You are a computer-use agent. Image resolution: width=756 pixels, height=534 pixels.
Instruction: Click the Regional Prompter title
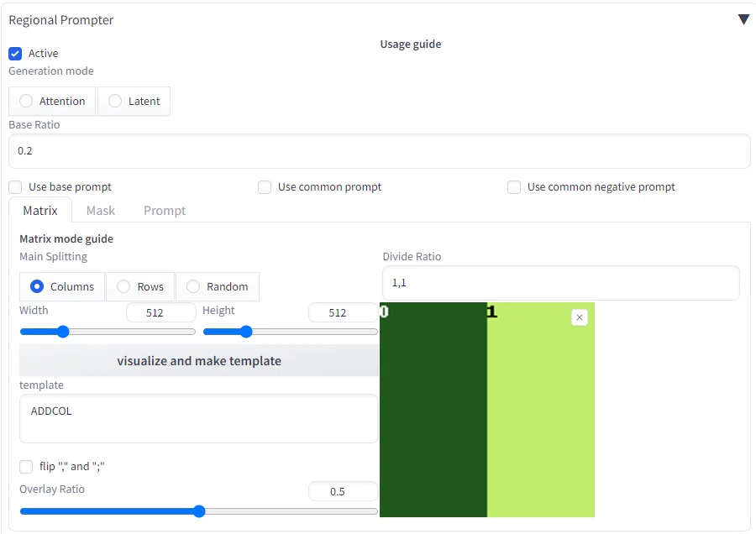(61, 20)
